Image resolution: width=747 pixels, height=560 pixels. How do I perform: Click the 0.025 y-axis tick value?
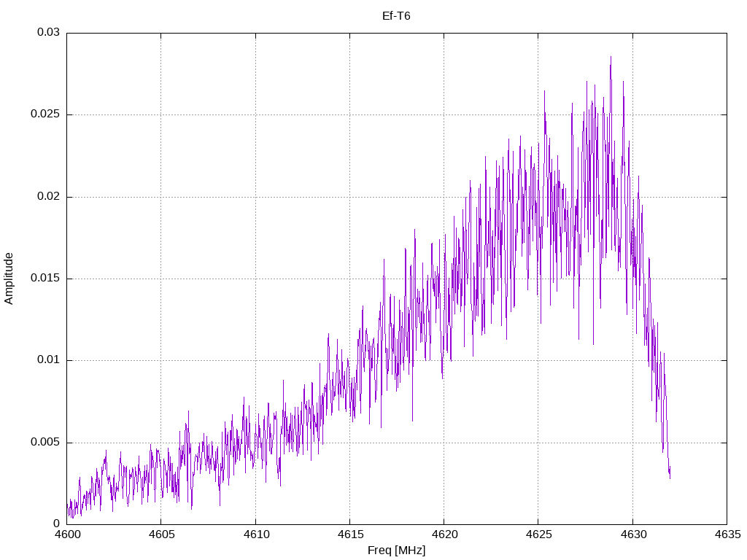[45, 114]
